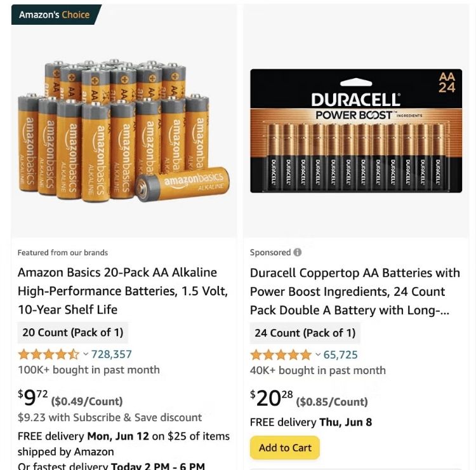
Task: View the 728,357 ratings for Amazon Basics
Action: [112, 354]
